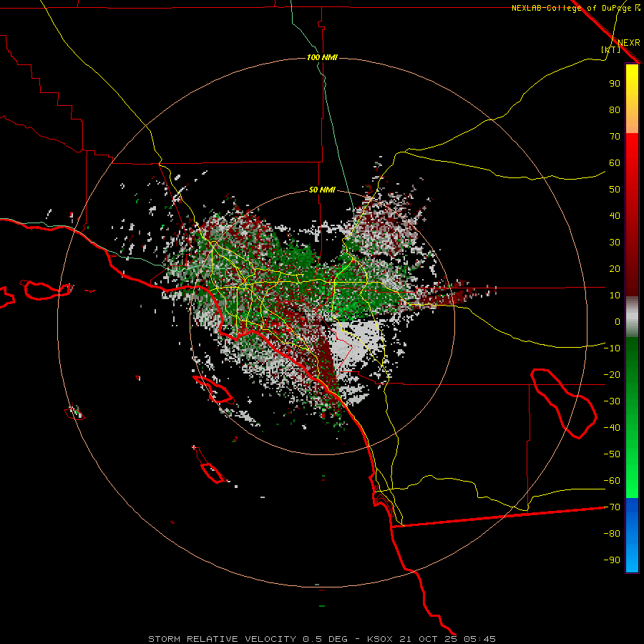644x644 pixels.
Task: Click the positive 10 value on velocity scale
Action: 615,296
